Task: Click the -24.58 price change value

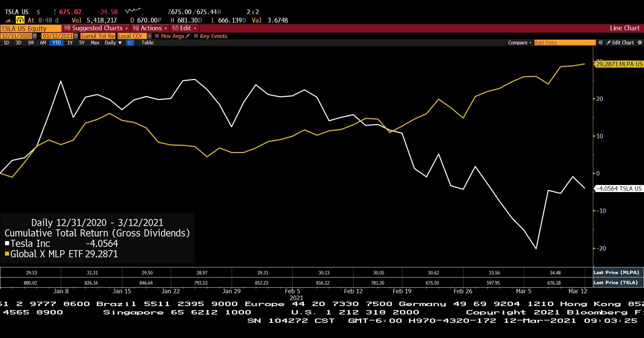Action: tap(108, 12)
